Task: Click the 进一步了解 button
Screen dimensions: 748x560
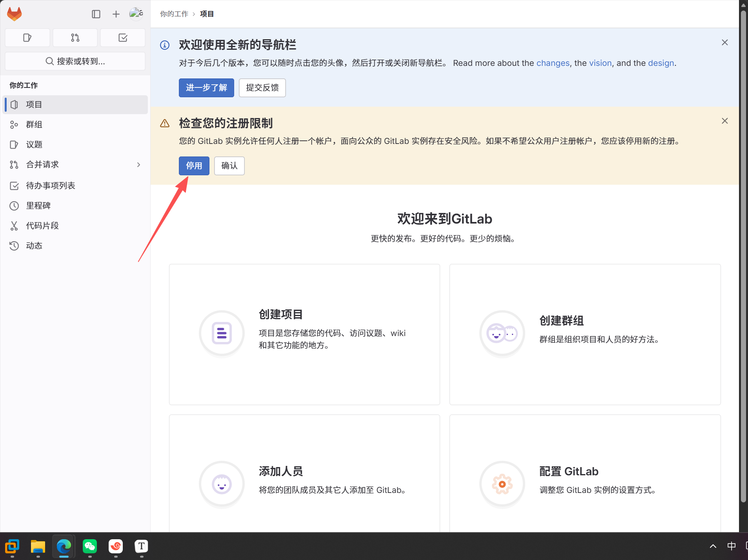Action: 206,88
